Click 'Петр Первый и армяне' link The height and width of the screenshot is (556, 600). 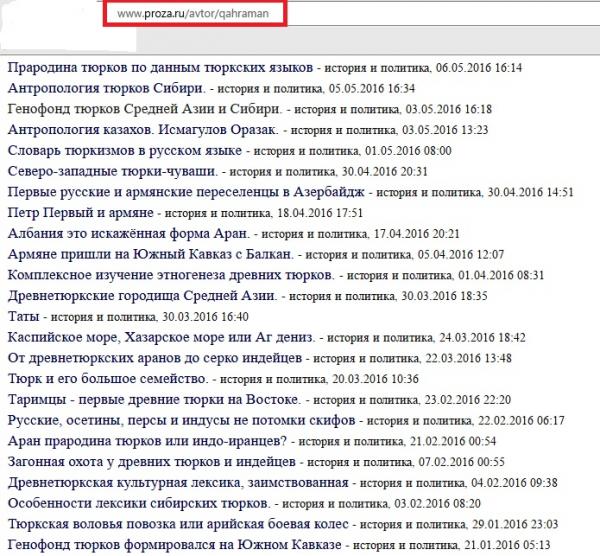(x=80, y=213)
